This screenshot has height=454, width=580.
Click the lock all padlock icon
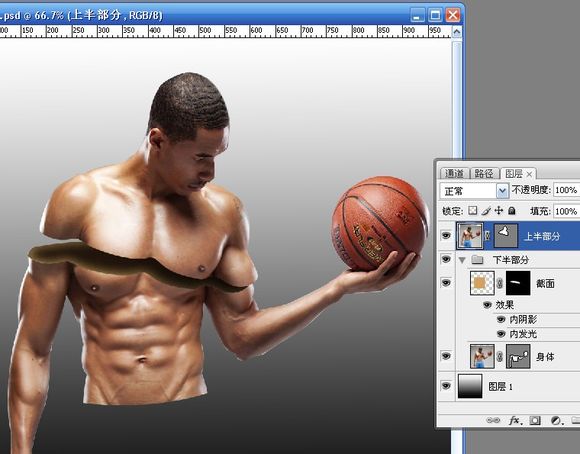(512, 211)
